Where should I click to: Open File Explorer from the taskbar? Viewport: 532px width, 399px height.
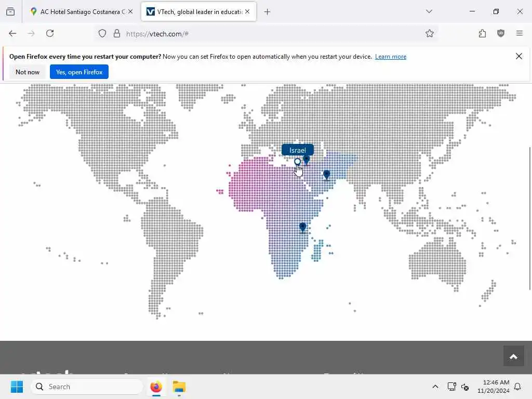(179, 387)
